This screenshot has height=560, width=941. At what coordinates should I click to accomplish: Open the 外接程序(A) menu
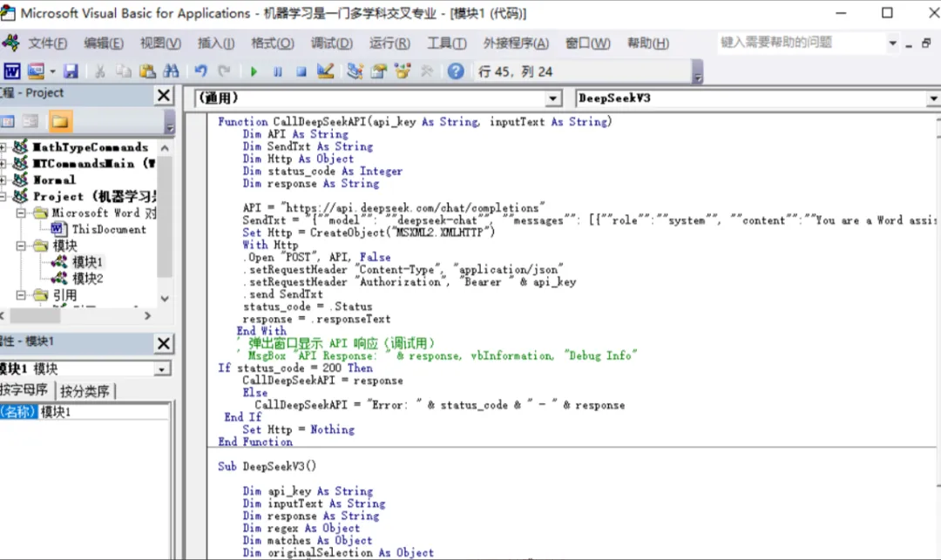[516, 44]
